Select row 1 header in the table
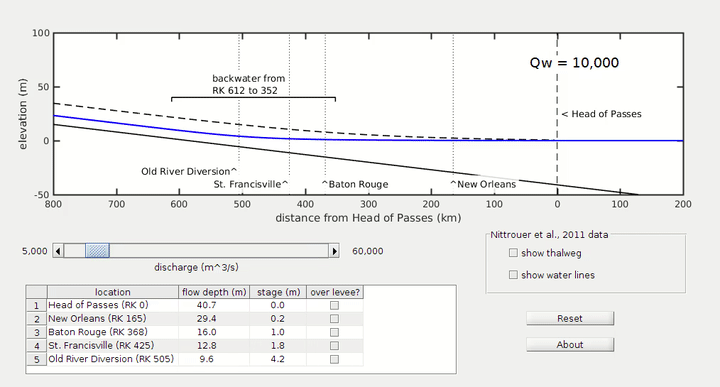 37,305
